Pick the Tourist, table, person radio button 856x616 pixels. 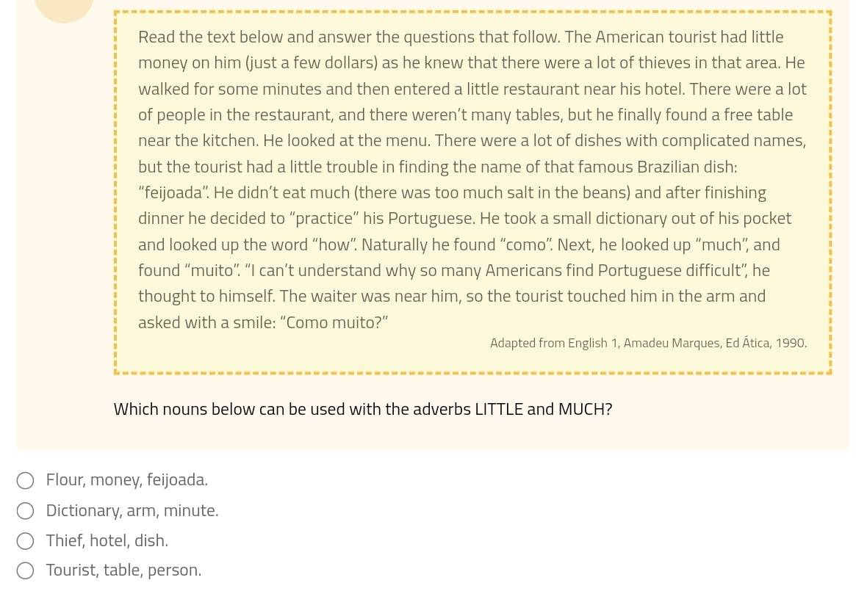[x=25, y=571]
